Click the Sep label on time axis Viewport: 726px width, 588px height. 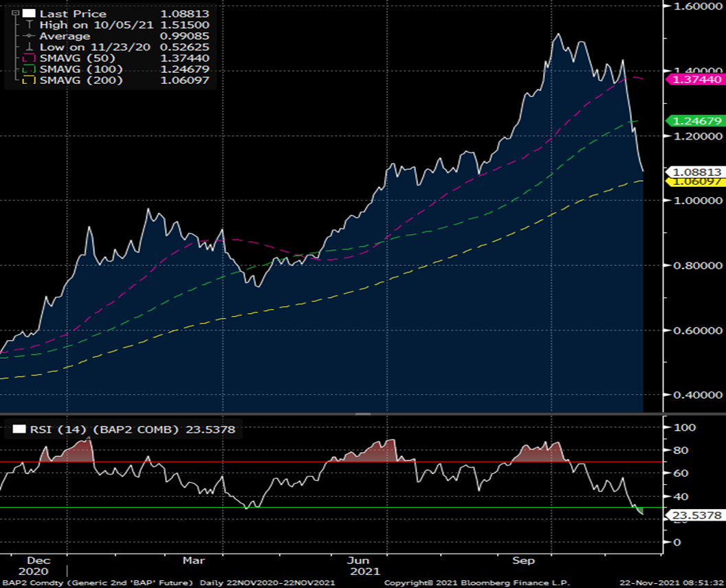pyautogui.click(x=523, y=561)
